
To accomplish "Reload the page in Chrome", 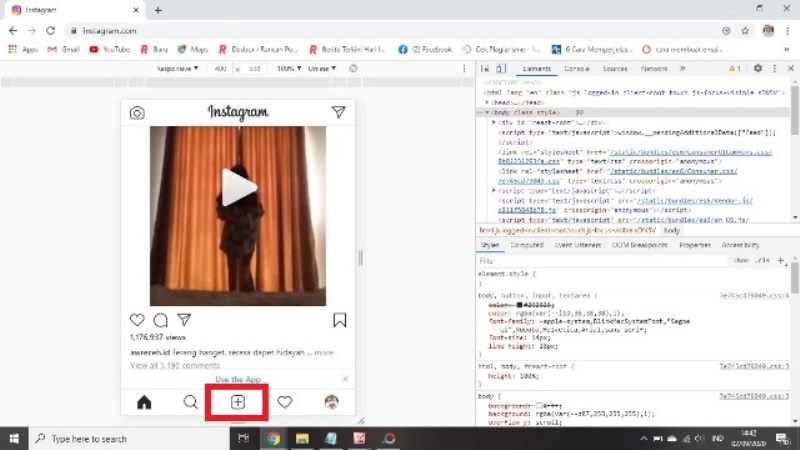I will 51,31.
